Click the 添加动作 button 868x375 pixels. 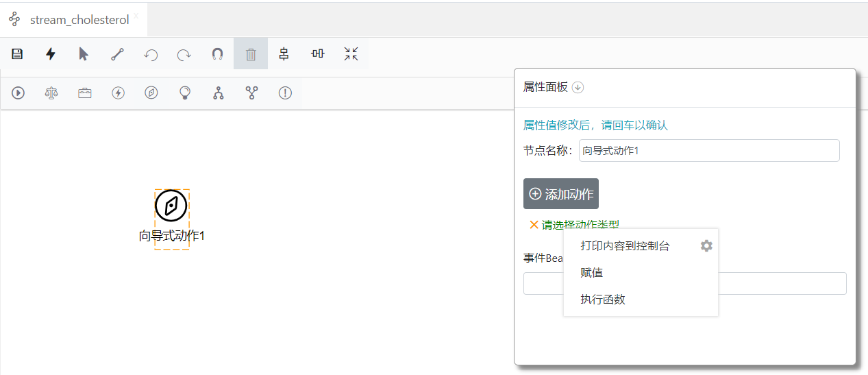(x=560, y=194)
